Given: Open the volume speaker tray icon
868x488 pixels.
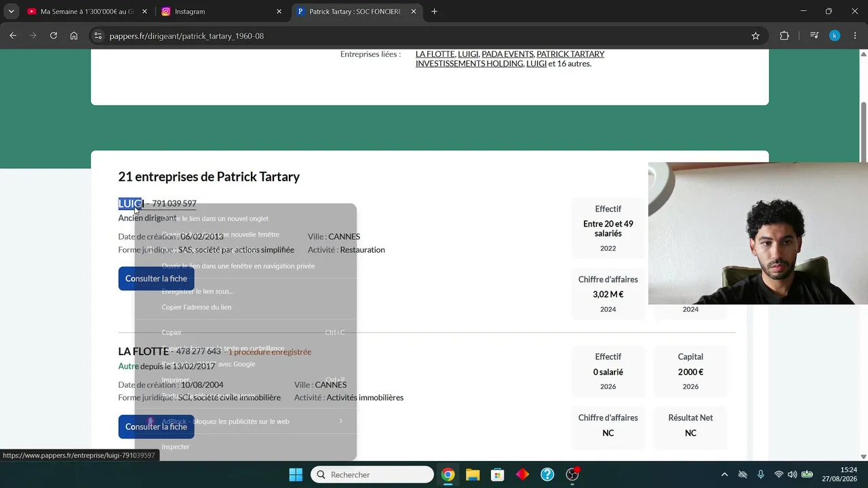Looking at the screenshot, I should [792, 474].
